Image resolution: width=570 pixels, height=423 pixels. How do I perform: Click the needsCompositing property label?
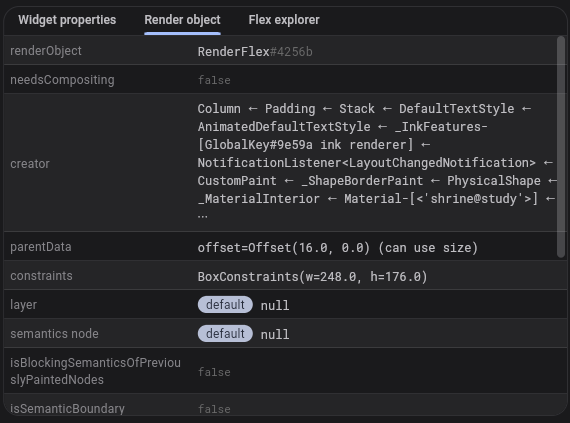click(62, 80)
